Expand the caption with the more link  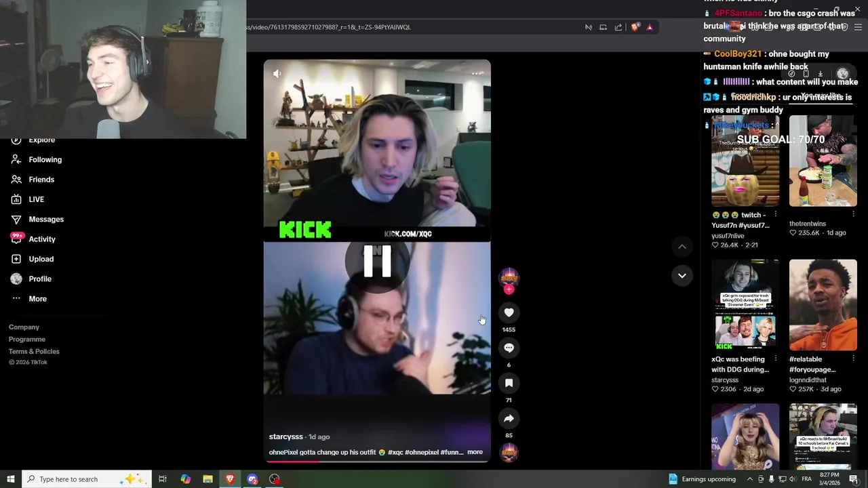475,452
